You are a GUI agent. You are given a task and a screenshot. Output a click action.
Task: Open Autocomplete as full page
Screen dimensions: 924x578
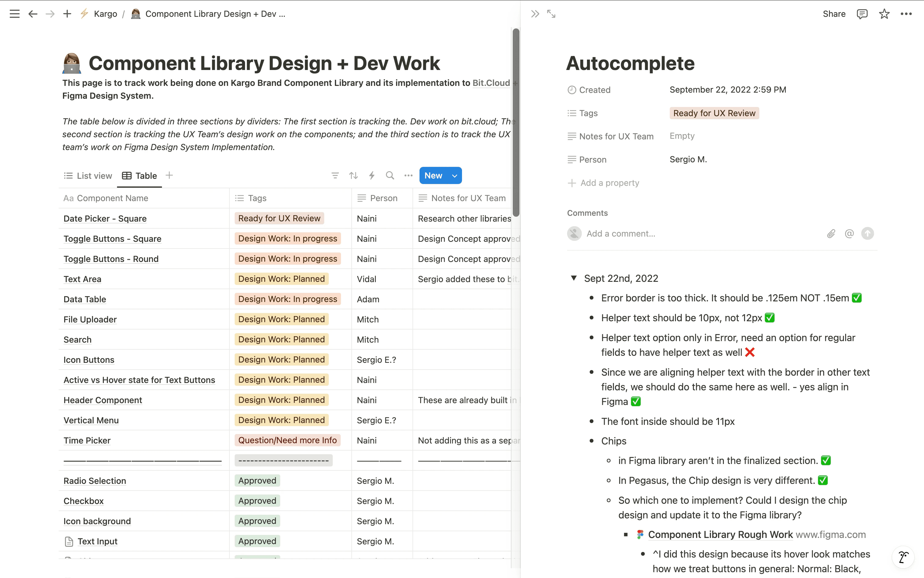pyautogui.click(x=551, y=14)
